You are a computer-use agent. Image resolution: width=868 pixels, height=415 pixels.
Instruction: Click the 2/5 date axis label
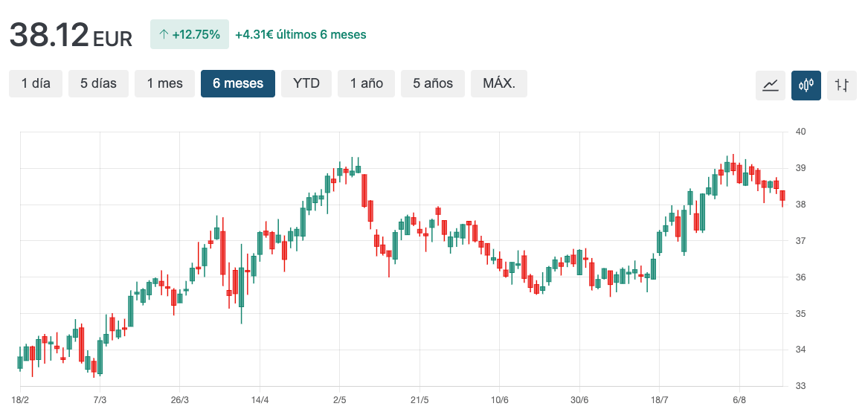tap(339, 400)
